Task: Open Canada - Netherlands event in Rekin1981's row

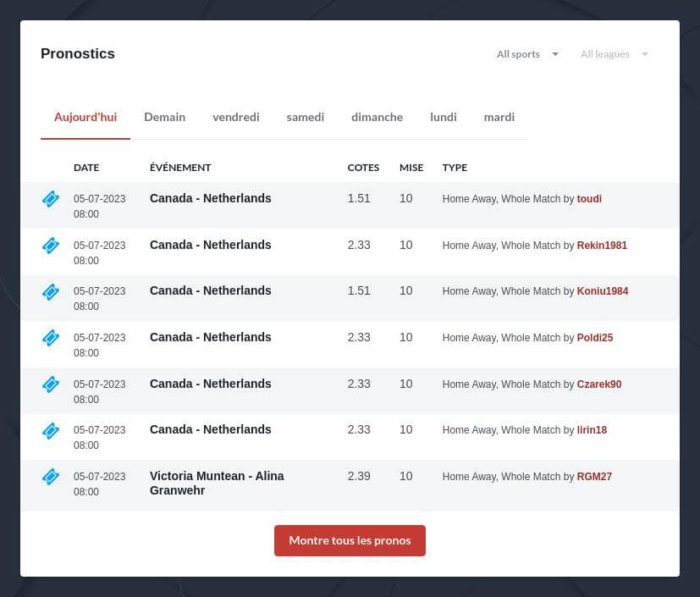Action: tap(210, 245)
